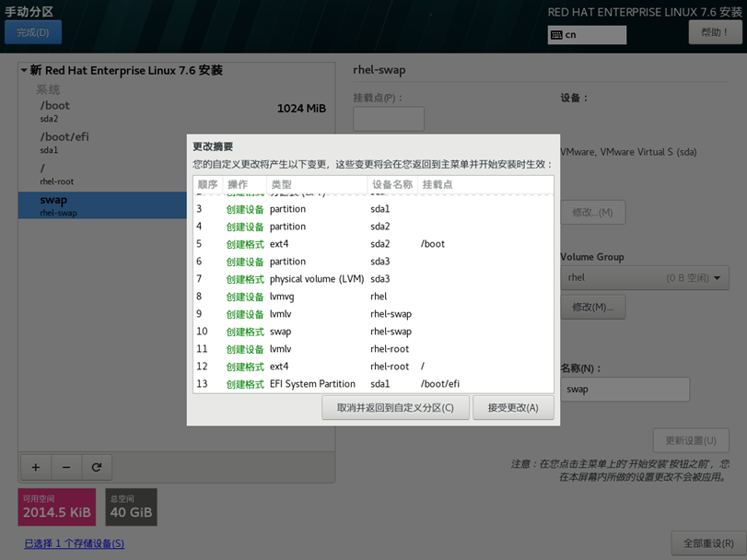Click the volume group 修改(M)... button

pyautogui.click(x=592, y=307)
